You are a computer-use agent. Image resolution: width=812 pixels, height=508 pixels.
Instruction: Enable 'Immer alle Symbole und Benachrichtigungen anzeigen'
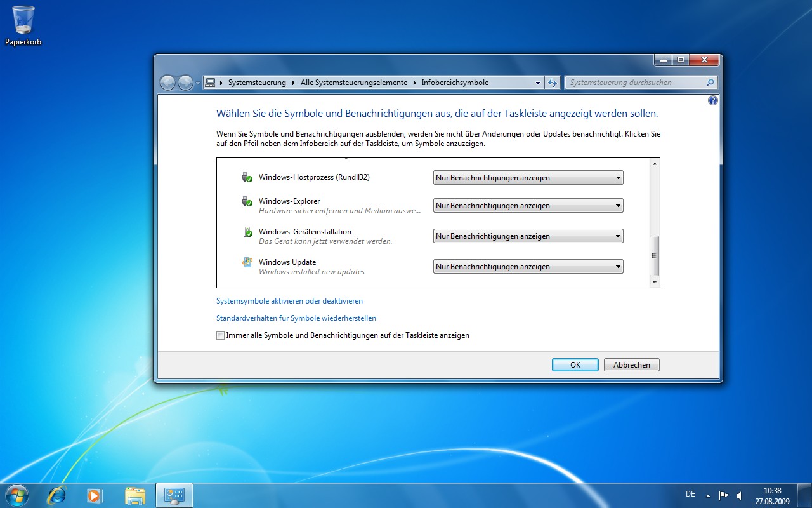click(220, 335)
